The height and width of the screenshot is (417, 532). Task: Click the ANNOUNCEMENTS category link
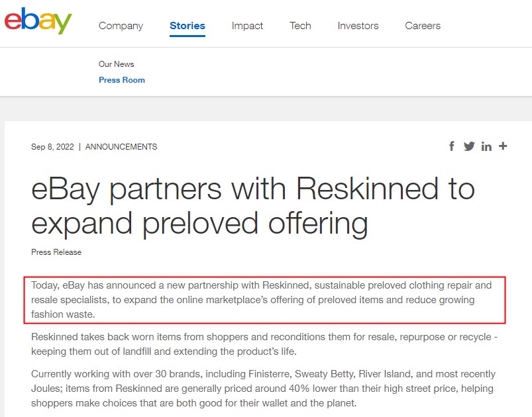point(121,147)
